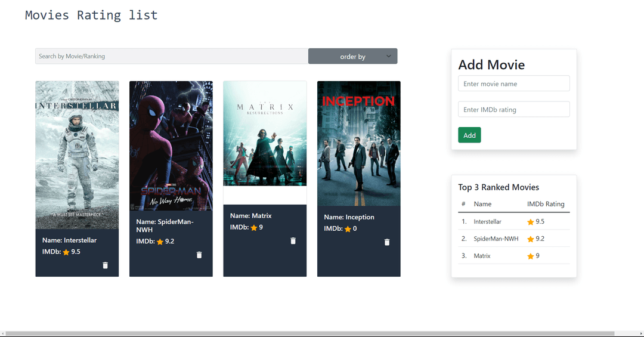Click the Interstellar poster image
644x337 pixels.
(77, 155)
